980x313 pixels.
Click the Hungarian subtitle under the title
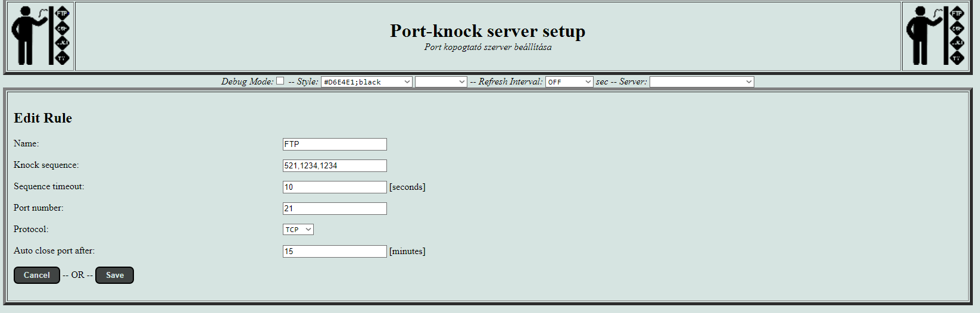(488, 47)
